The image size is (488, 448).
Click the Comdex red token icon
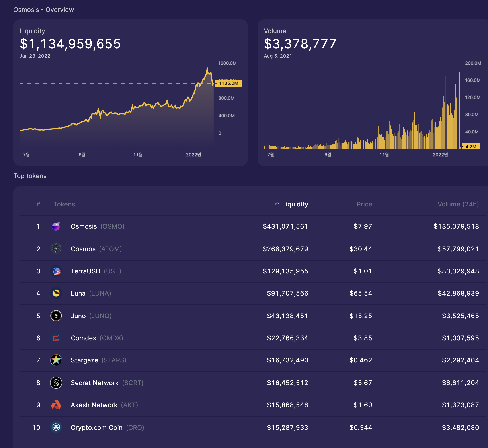tap(56, 338)
